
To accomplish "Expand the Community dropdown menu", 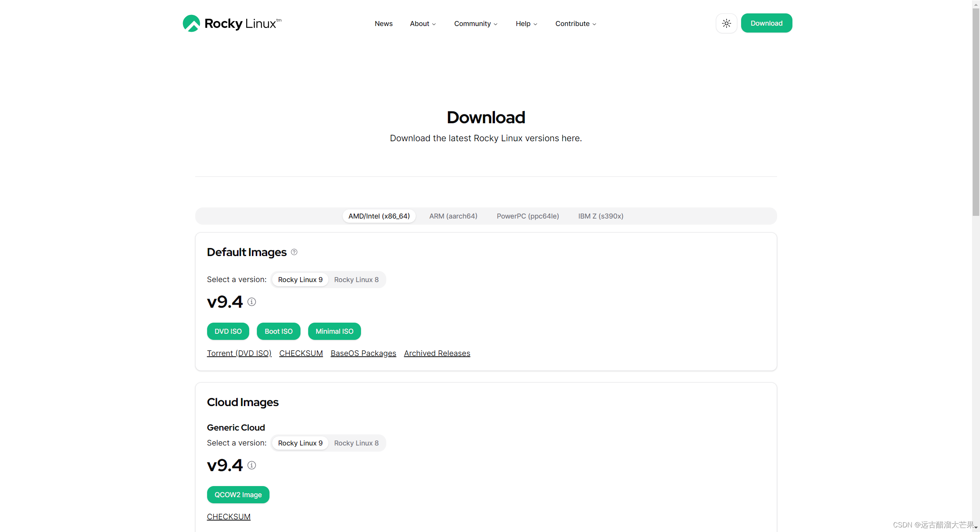I will point(475,24).
